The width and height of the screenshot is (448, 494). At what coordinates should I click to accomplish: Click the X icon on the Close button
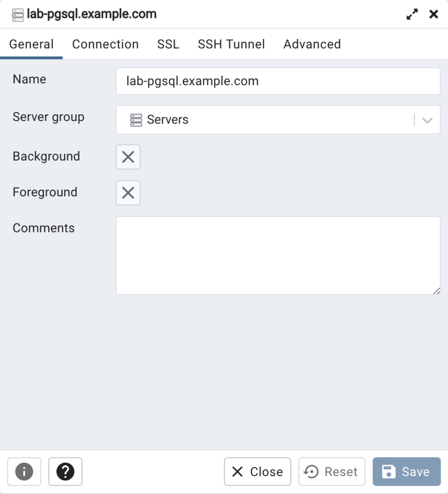237,472
